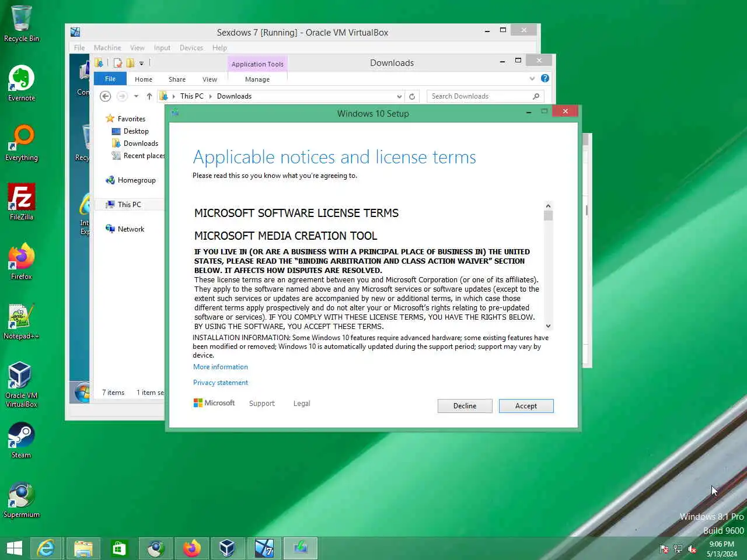Launch Evernote from the desktop

point(22,83)
